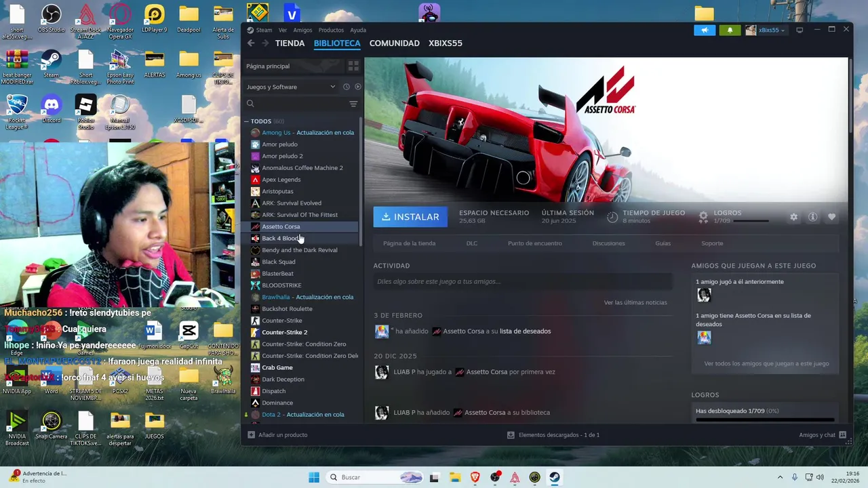Screen dimensions: 868x488
Task: Open the Juegos y Software dropdown
Action: coord(291,87)
